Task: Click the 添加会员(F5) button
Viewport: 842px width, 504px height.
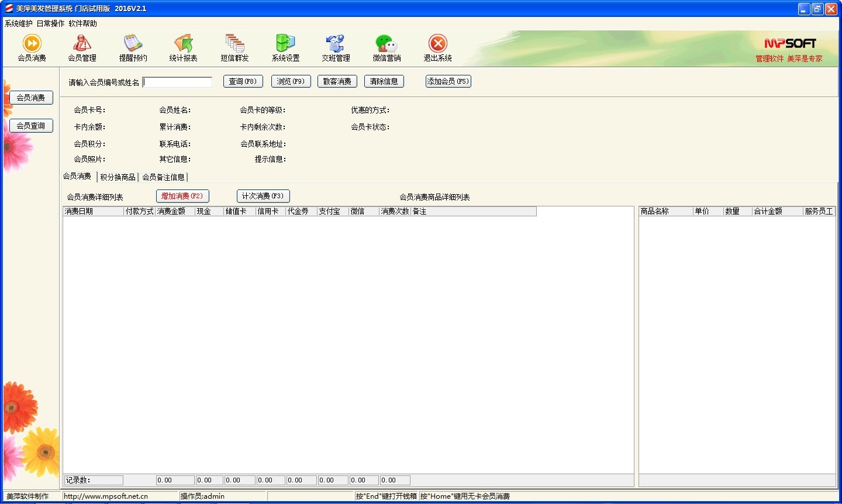Action: coord(448,81)
